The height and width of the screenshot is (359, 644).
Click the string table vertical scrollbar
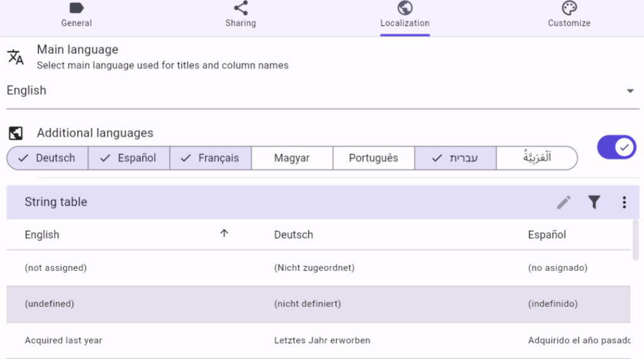point(635,239)
